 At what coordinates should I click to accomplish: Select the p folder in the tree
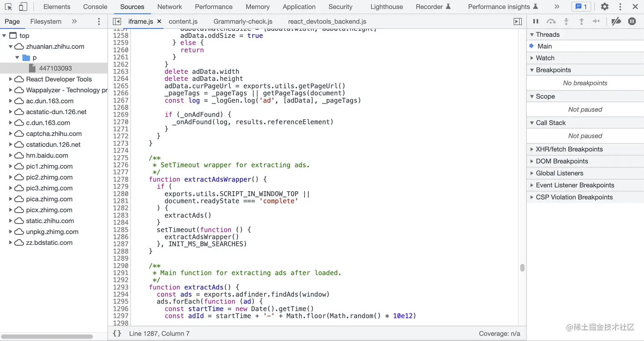[x=34, y=57]
